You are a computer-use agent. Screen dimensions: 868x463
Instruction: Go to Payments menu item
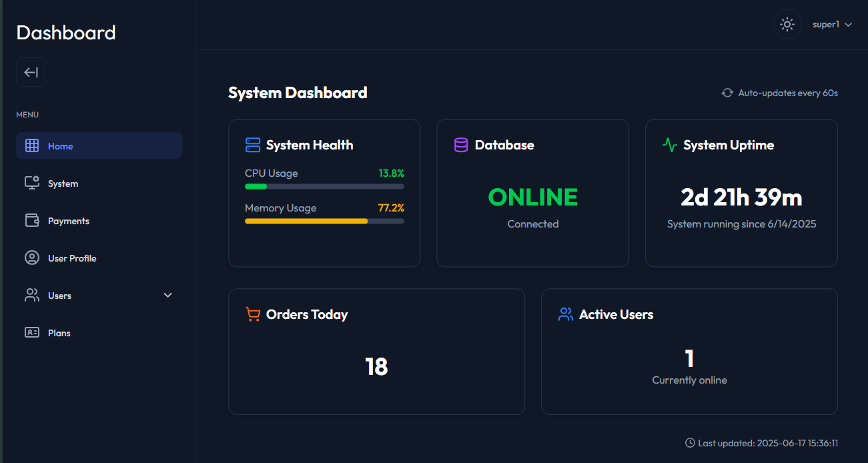pyautogui.click(x=69, y=221)
